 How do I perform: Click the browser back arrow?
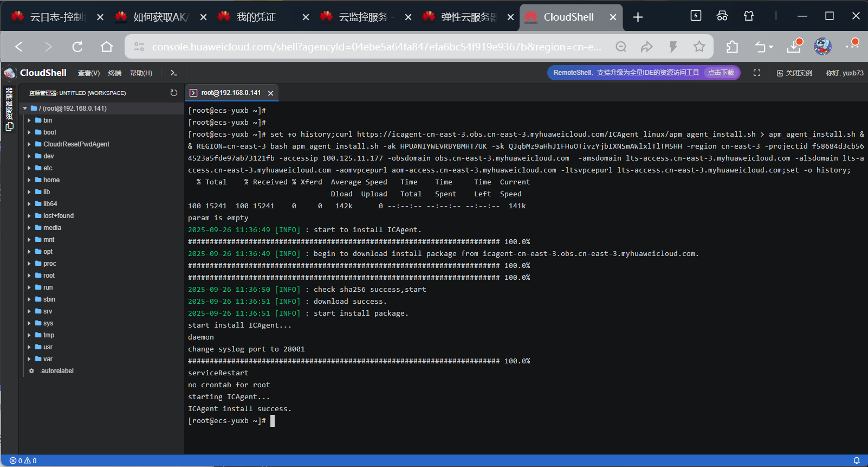pos(19,47)
